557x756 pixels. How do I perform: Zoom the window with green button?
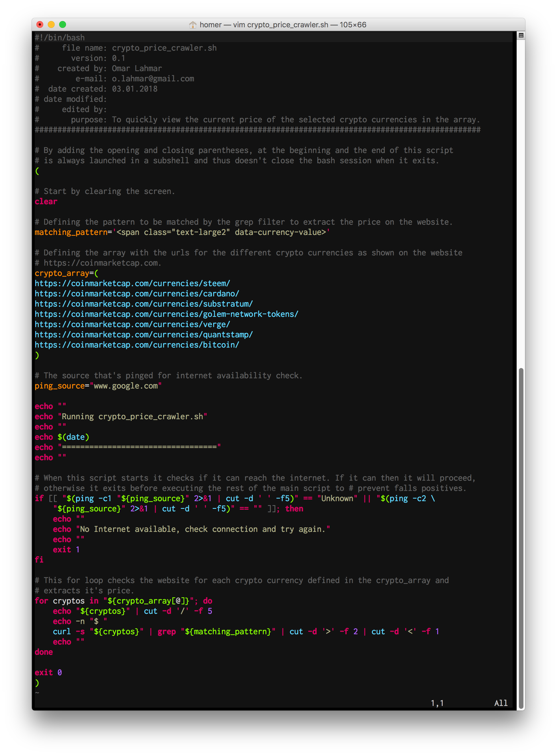(x=63, y=25)
